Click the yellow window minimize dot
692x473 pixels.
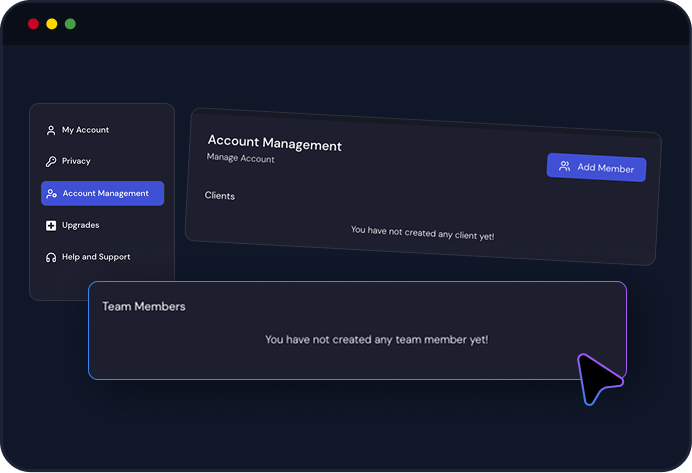tap(52, 24)
